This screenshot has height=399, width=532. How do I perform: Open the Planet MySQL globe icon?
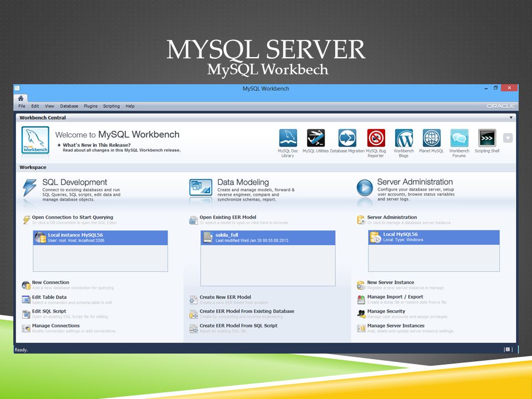coord(431,138)
